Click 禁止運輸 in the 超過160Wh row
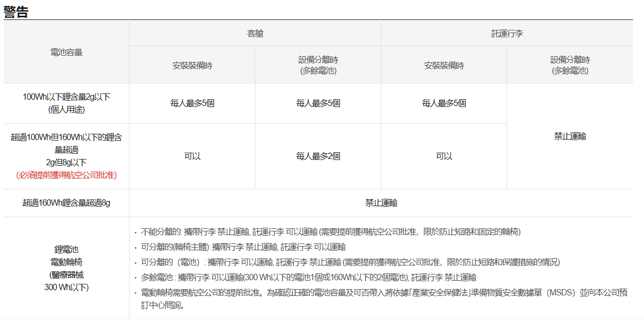Screen dimensions: 644x319 [381, 203]
